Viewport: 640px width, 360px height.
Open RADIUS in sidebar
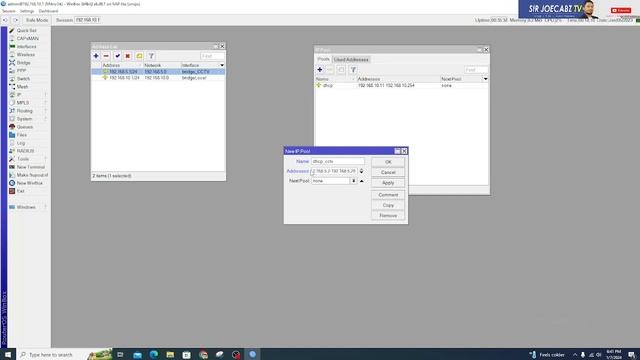[25, 151]
